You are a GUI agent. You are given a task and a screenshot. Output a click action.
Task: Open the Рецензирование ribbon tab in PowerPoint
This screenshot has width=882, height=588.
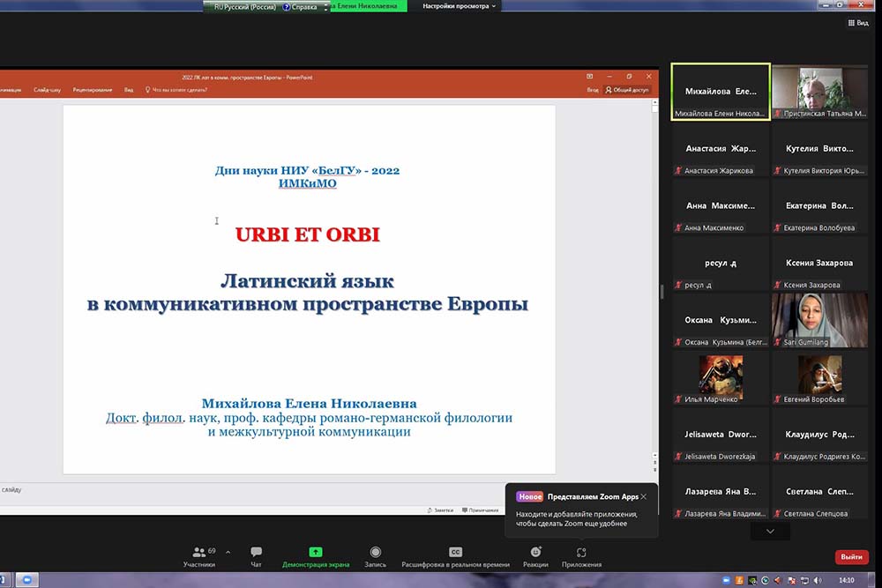point(93,89)
